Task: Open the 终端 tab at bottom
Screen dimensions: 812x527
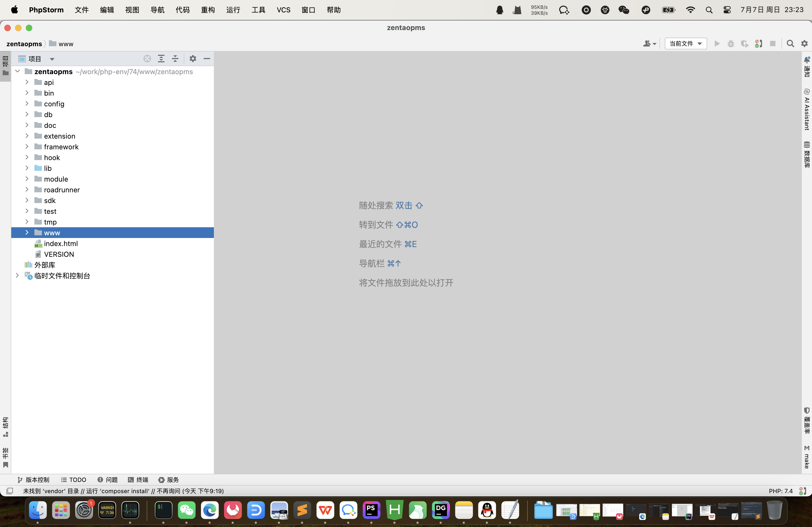Action: 138,479
